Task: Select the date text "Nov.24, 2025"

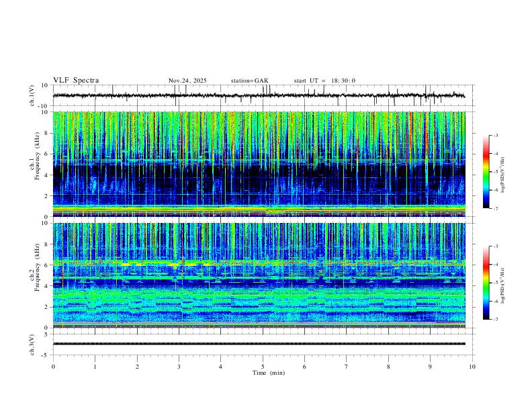Action: pos(187,81)
